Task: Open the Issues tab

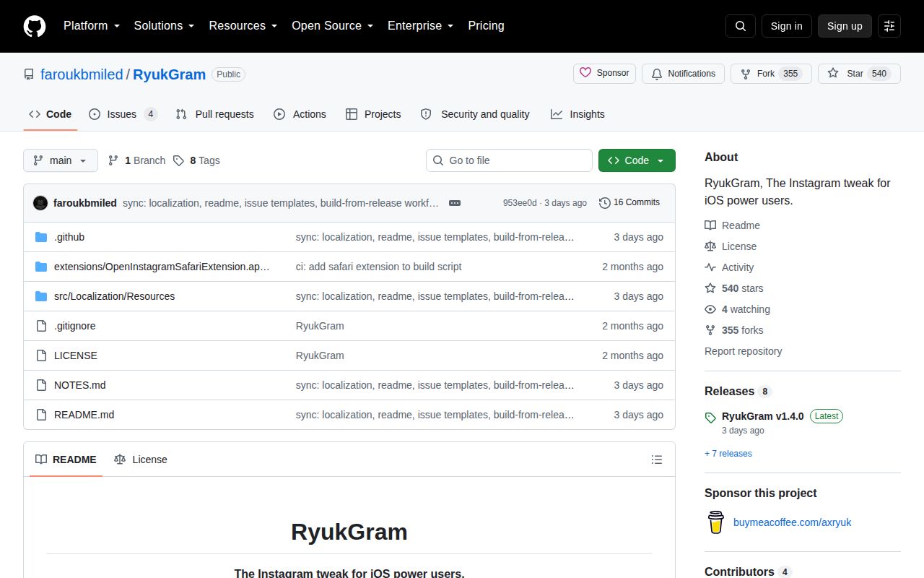Action: pyautogui.click(x=123, y=114)
